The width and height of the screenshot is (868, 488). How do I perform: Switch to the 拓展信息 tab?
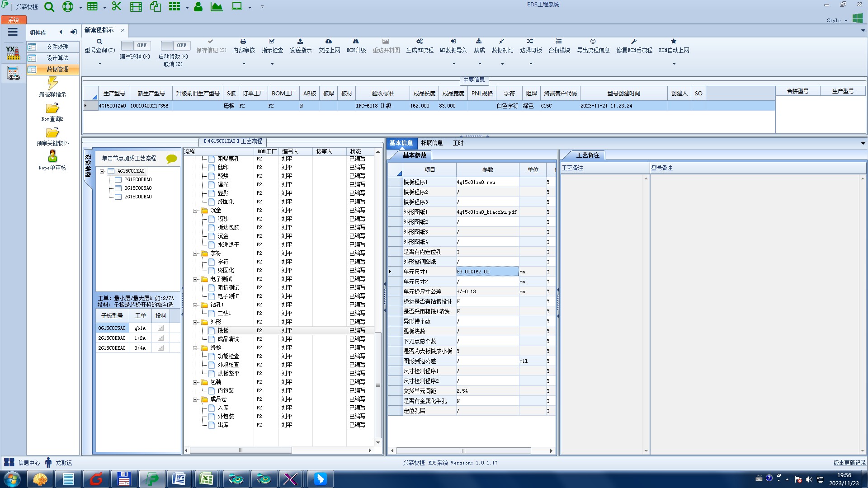(432, 143)
